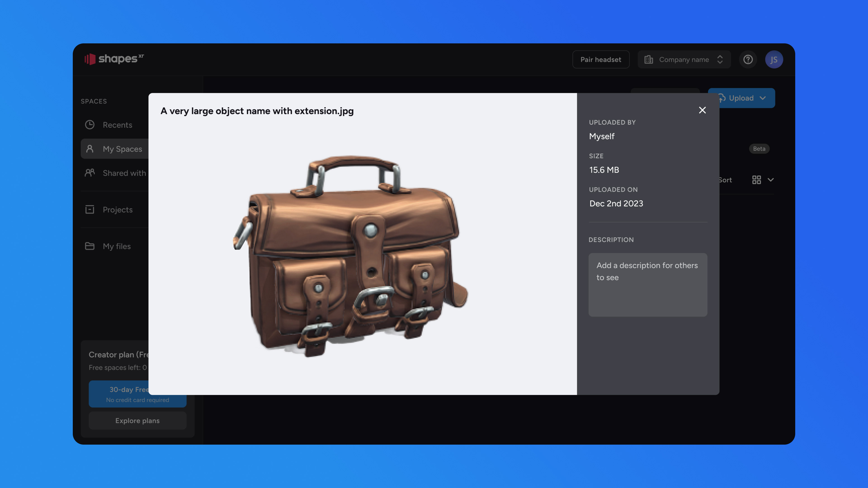Screen dimensions: 868x488
Task: Click the My Spaces person icon
Action: click(90, 148)
